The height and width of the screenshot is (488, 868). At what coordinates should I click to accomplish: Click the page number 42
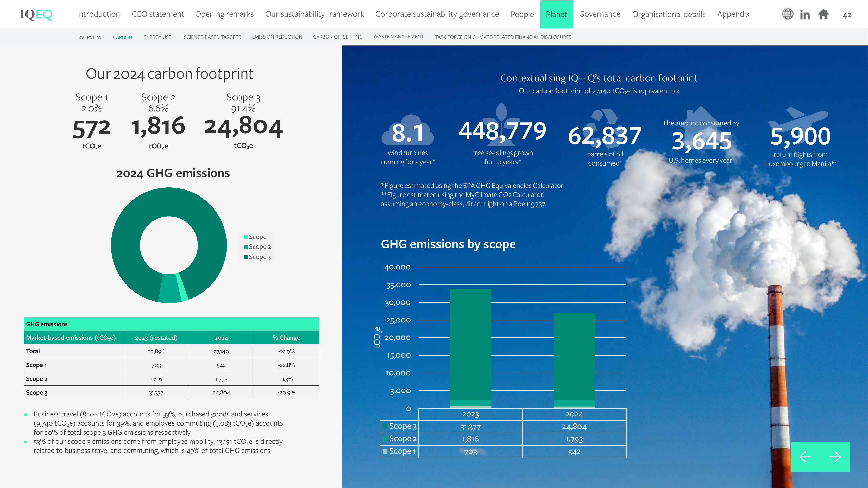[x=847, y=15]
